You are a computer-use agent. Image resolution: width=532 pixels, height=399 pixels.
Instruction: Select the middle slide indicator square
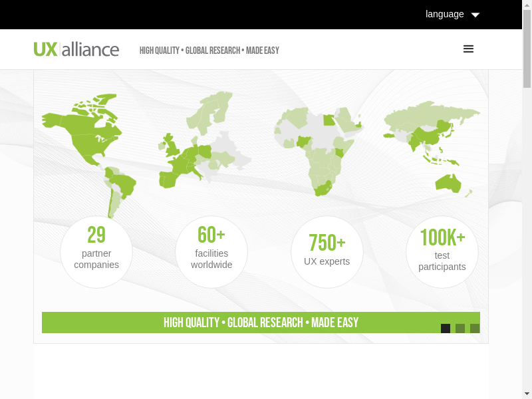[x=460, y=329]
